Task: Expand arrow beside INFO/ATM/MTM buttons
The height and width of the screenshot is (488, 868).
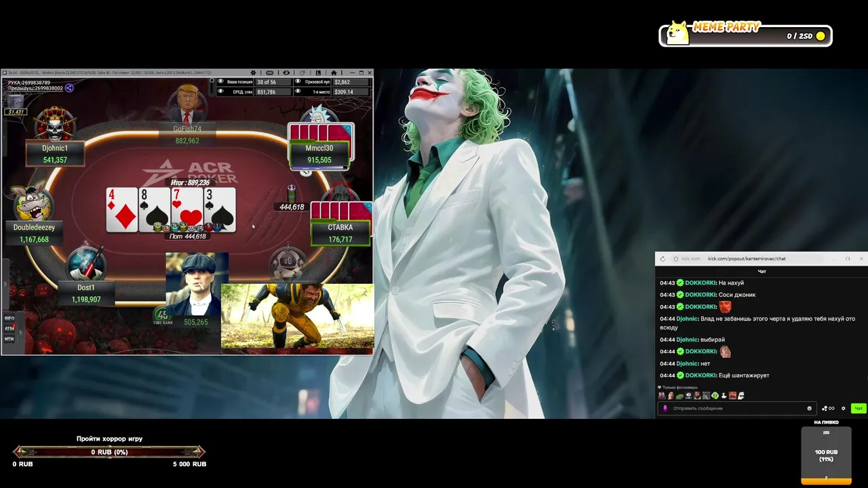Action: click(x=20, y=331)
